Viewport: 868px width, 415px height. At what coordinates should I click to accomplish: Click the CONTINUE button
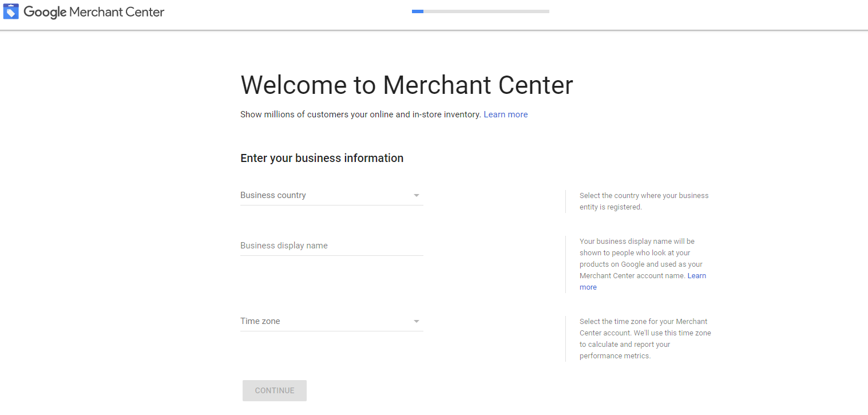point(275,390)
